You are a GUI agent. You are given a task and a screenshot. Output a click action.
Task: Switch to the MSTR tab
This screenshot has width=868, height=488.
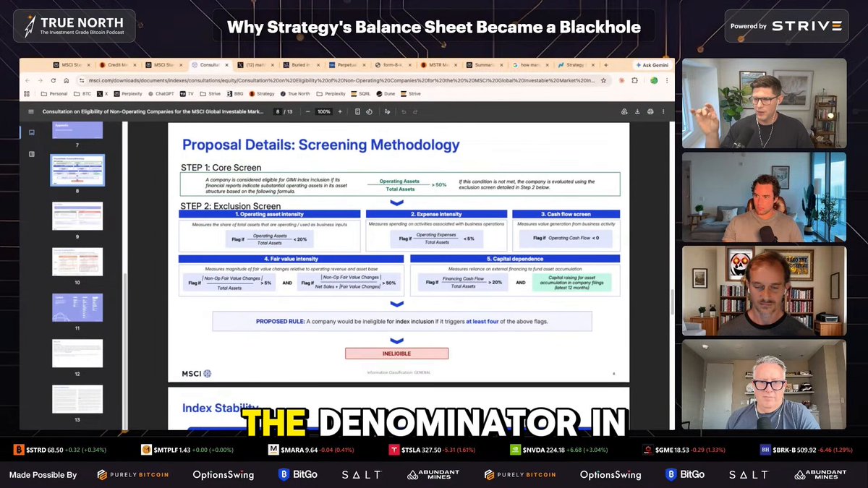tap(440, 65)
